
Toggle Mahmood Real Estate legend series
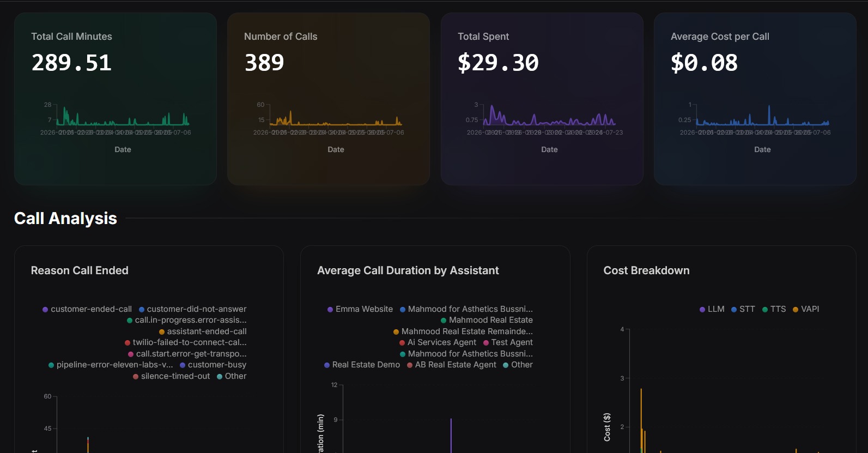point(487,320)
